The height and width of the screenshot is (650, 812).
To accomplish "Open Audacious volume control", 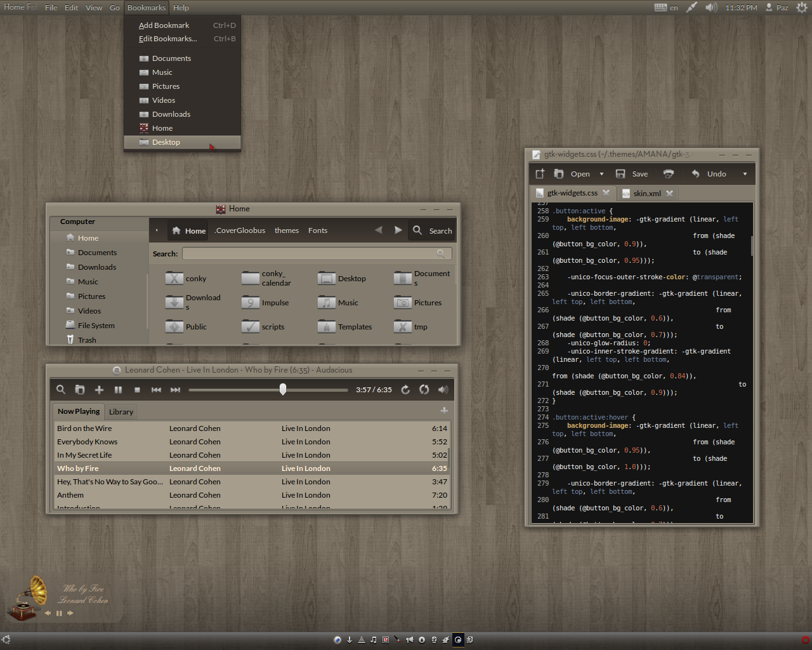I will pyautogui.click(x=443, y=390).
